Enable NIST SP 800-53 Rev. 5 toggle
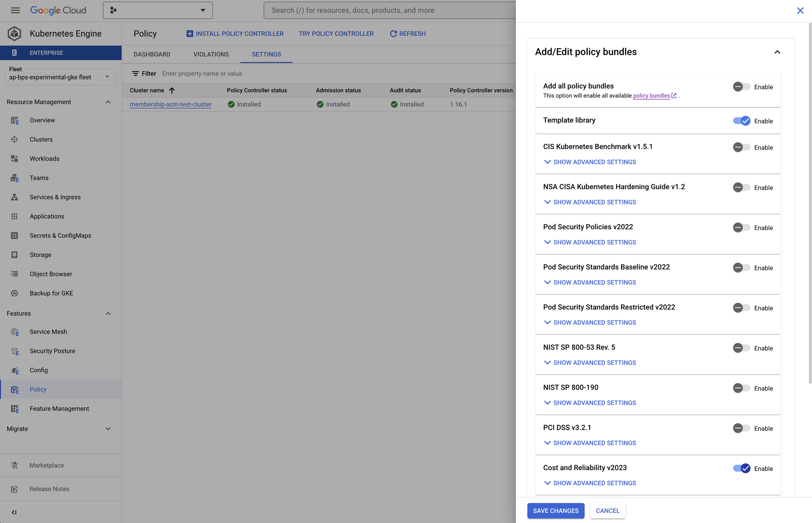 742,348
